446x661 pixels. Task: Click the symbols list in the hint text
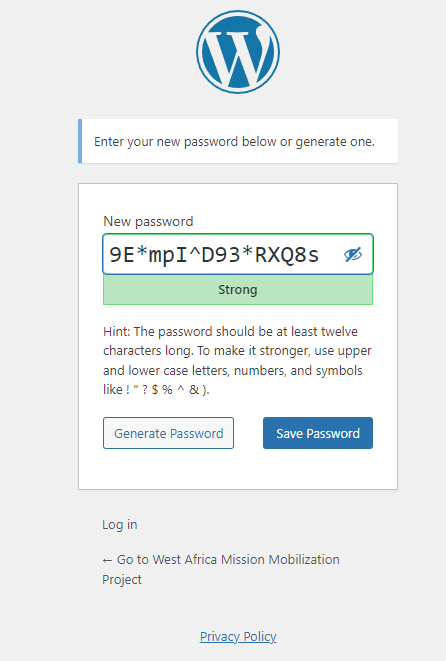point(167,390)
